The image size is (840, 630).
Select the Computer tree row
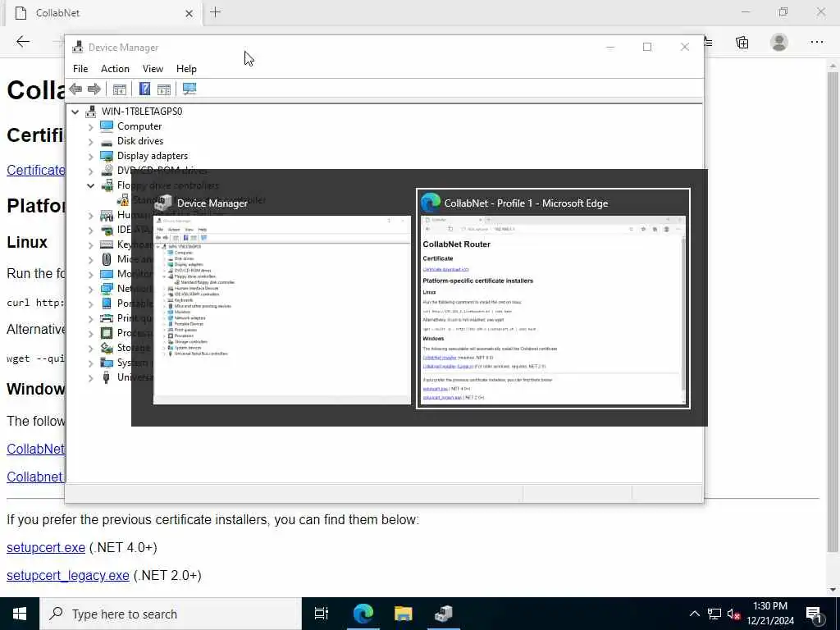[x=131, y=126]
